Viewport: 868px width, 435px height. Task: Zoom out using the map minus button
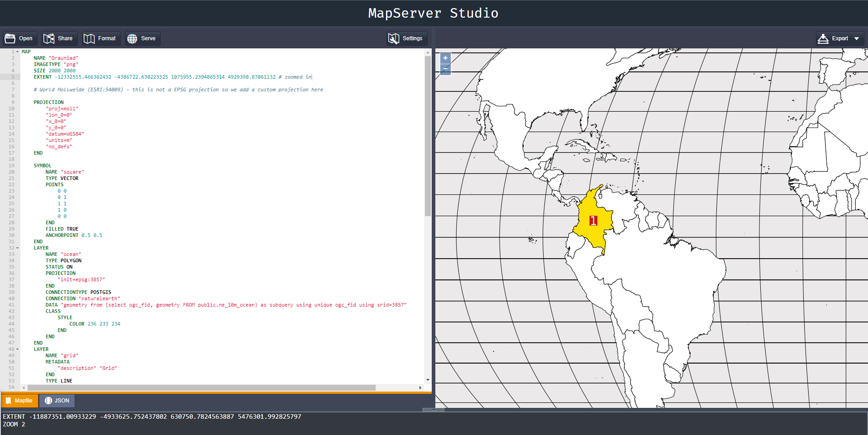(445, 69)
